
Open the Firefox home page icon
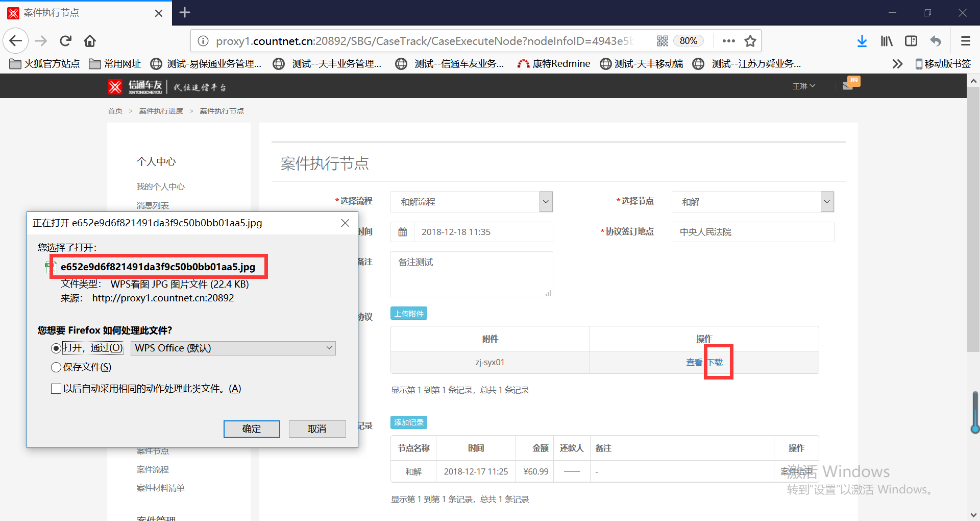click(x=90, y=41)
